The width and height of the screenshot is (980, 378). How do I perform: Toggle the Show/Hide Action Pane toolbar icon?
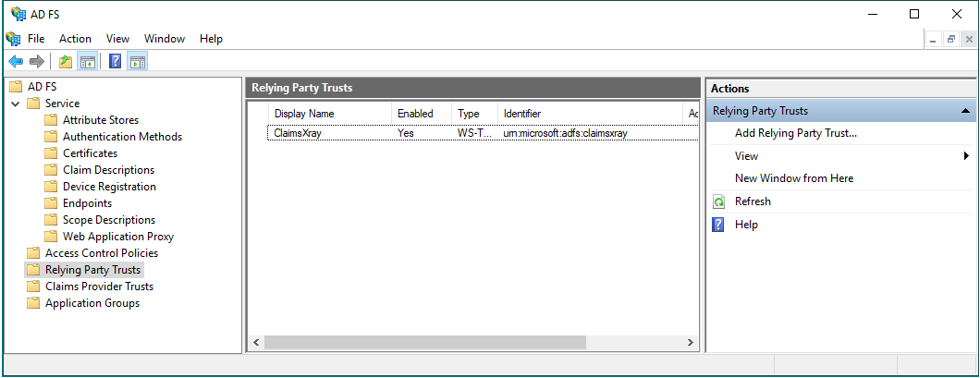[137, 62]
